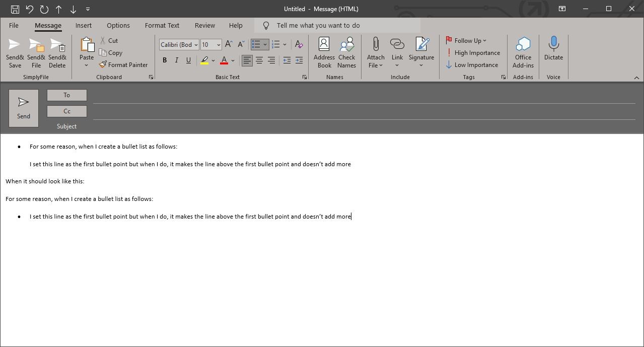Clear all formatting with eraser icon

[x=299, y=44]
